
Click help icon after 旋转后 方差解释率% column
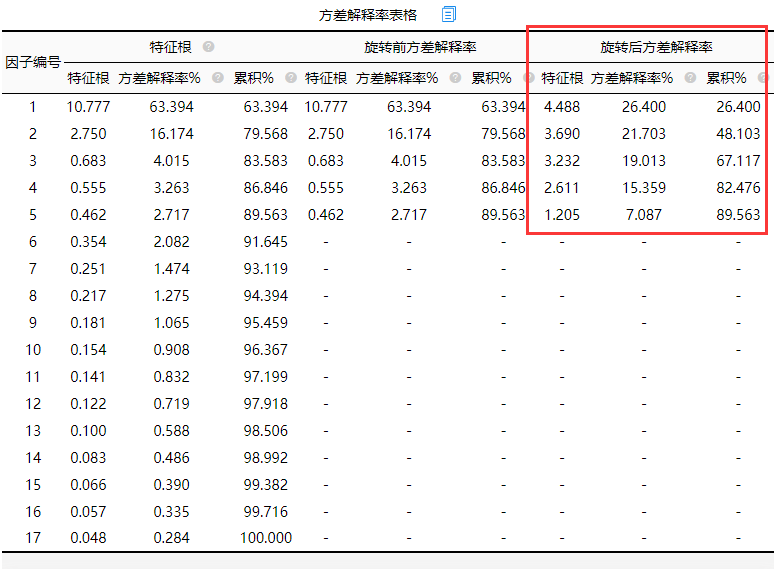pos(691,78)
